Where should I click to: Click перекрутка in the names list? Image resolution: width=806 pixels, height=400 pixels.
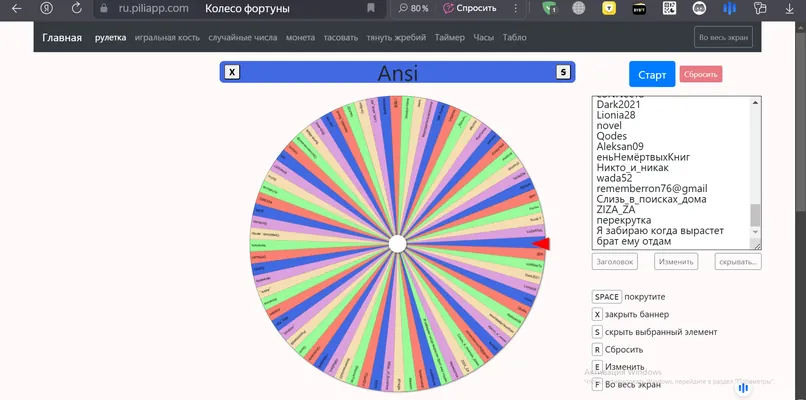click(x=624, y=220)
